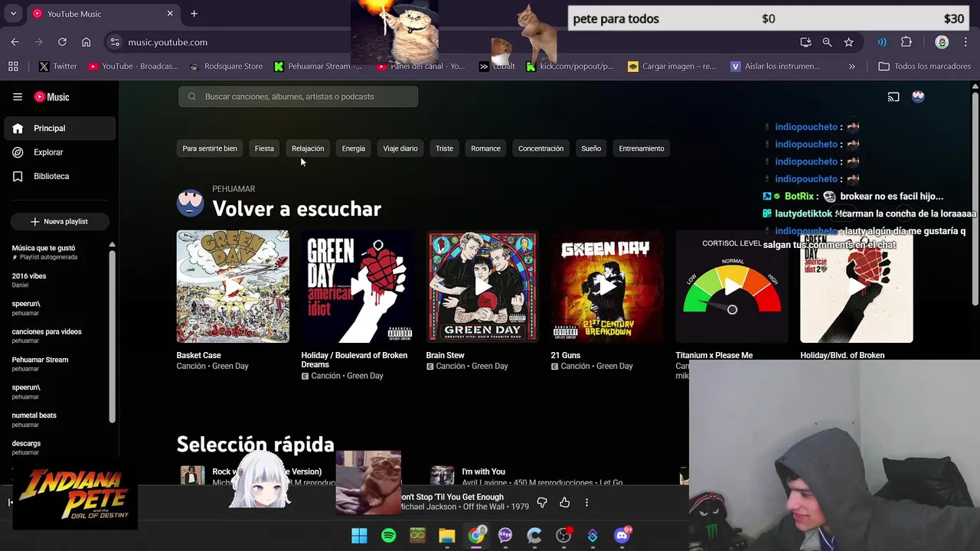
Task: Play the Brain Stew thumbnail
Action: tap(482, 286)
